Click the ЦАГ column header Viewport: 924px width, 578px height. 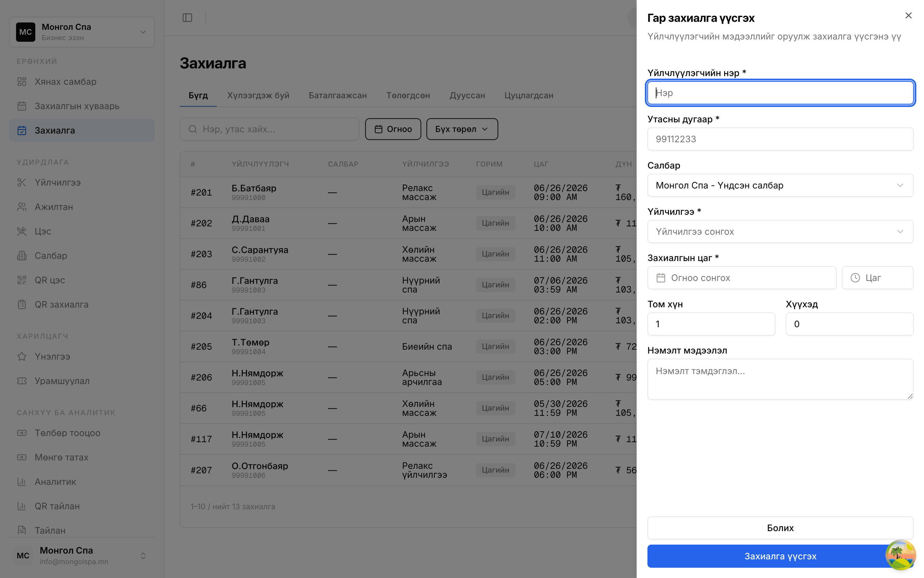[x=541, y=164]
